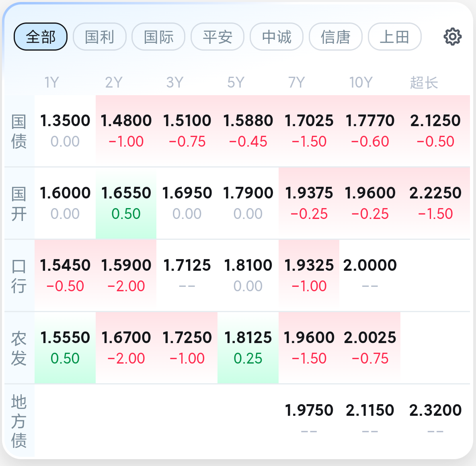Switch to the 国利 tab
This screenshot has height=466, width=476.
pos(100,37)
